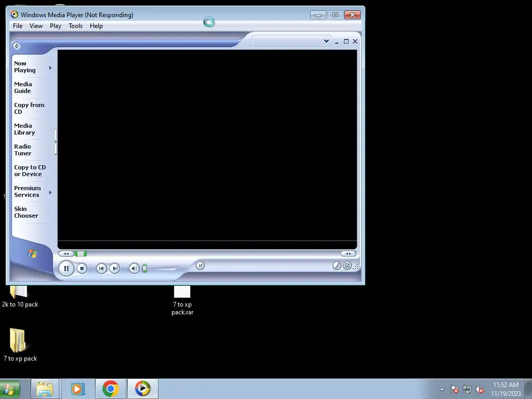Open Premium Services tab
The image size is (532, 399).
point(27,191)
